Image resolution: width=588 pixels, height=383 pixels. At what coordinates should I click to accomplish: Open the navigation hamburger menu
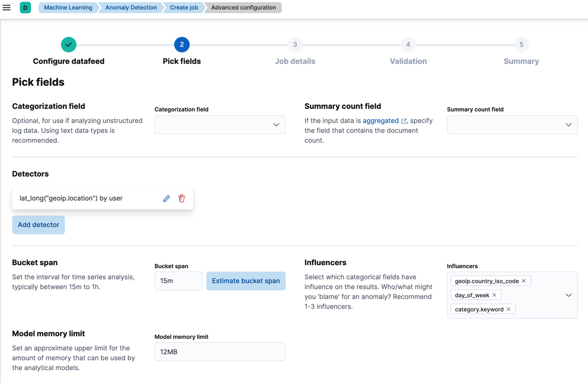[x=6, y=7]
